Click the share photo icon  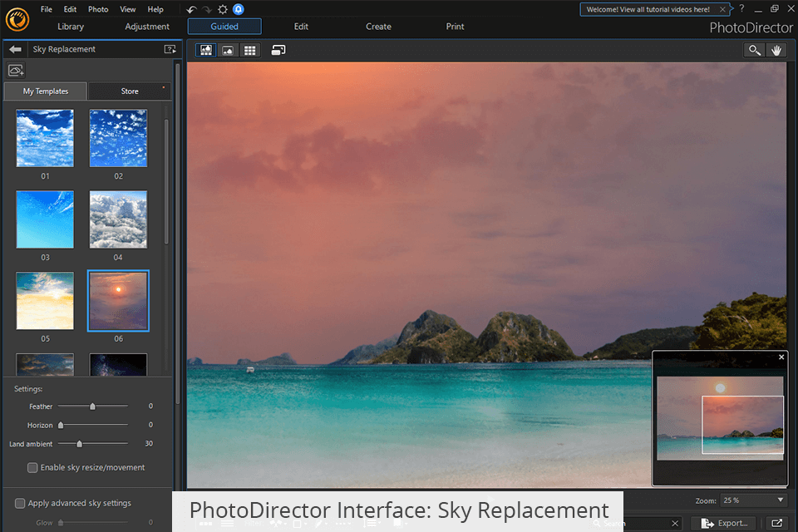point(776,524)
